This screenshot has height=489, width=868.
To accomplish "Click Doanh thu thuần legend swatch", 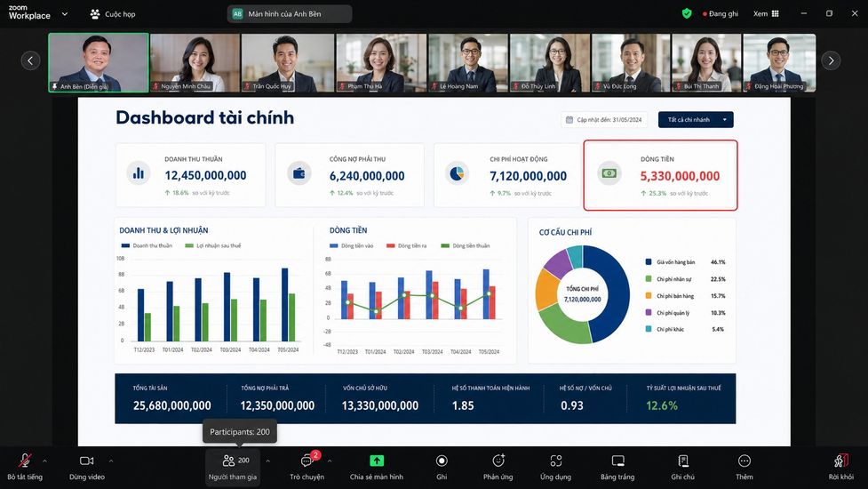I will [x=125, y=245].
